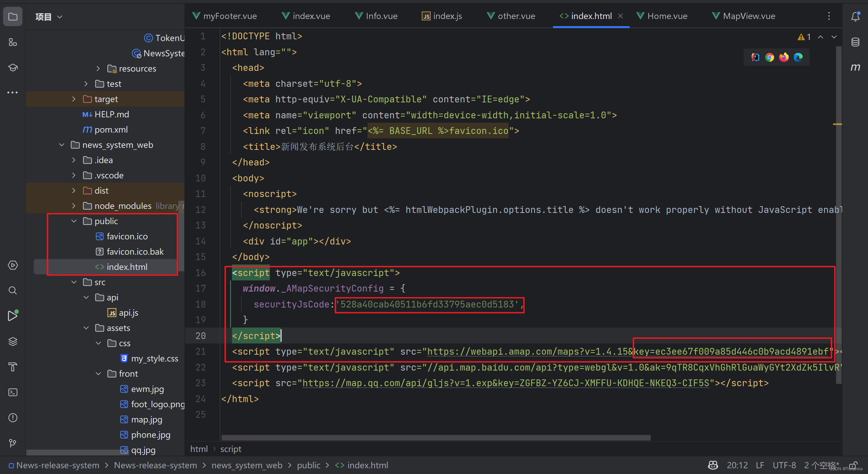Toggle read-only lock icon in status bar
The height and width of the screenshot is (474, 868).
[x=853, y=465]
